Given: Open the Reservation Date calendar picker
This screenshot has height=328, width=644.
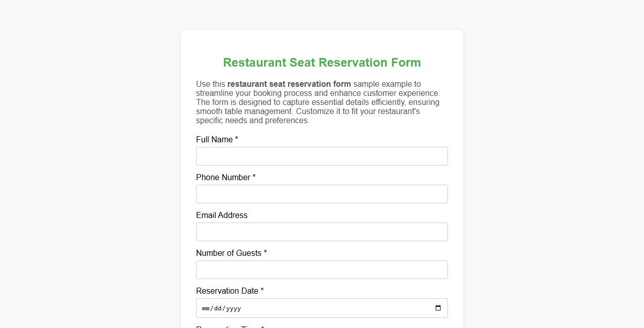Looking at the screenshot, I should coord(438,308).
